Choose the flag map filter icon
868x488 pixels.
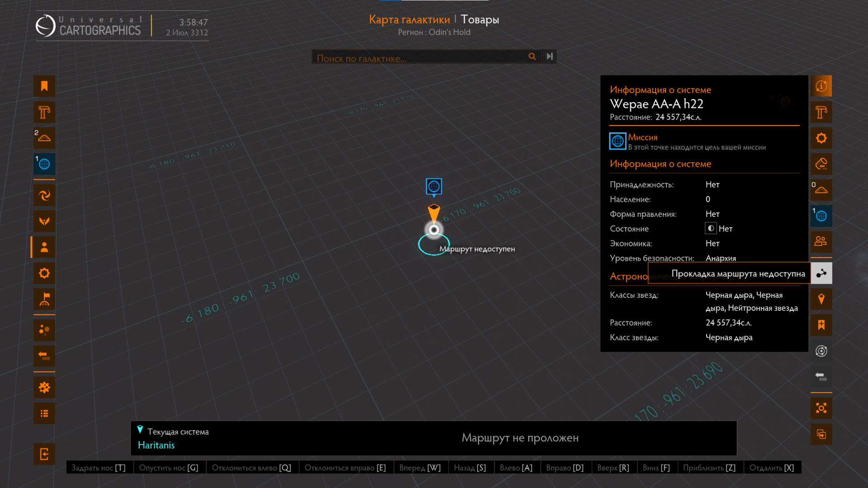pyautogui.click(x=44, y=299)
